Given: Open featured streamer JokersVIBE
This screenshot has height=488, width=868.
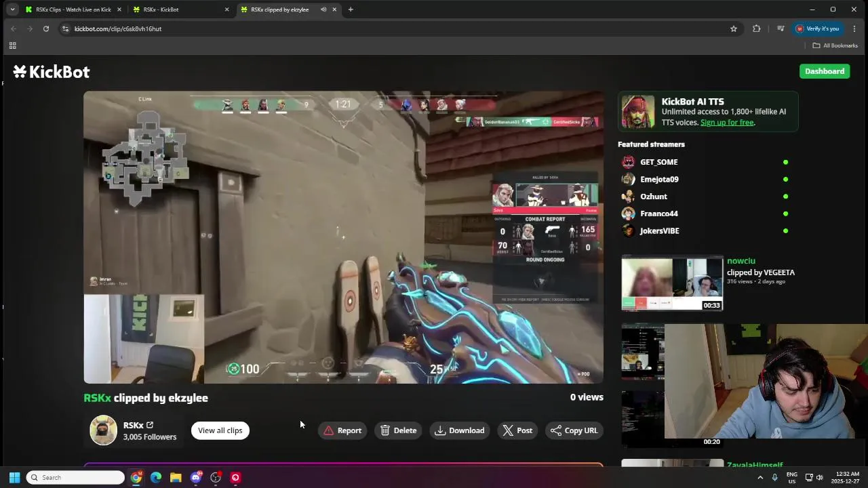Looking at the screenshot, I should [660, 230].
